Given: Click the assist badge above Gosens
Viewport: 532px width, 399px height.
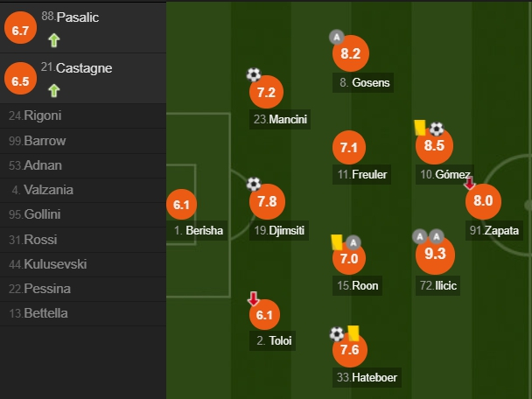Looking at the screenshot, I should click(x=335, y=37).
